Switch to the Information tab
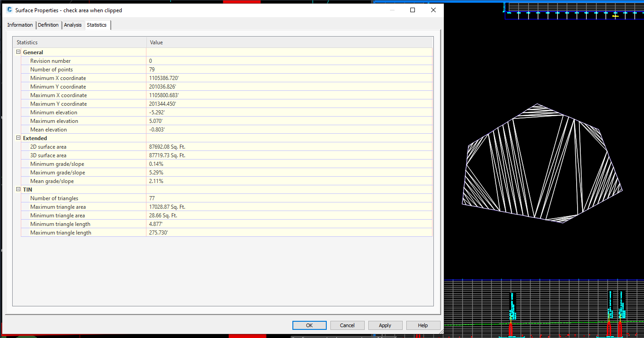 coord(19,25)
